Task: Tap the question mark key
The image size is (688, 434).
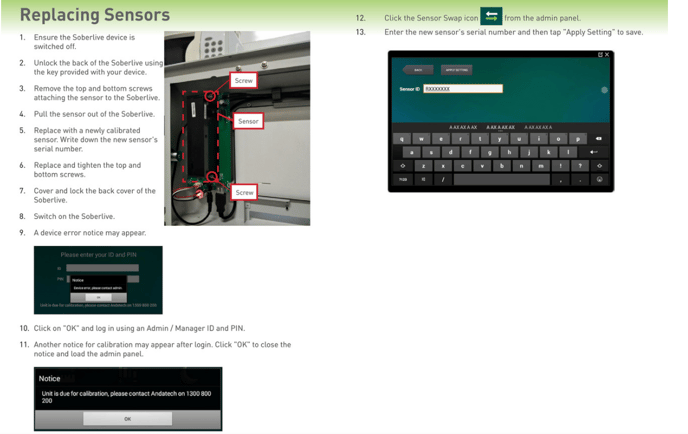Action: [580, 166]
